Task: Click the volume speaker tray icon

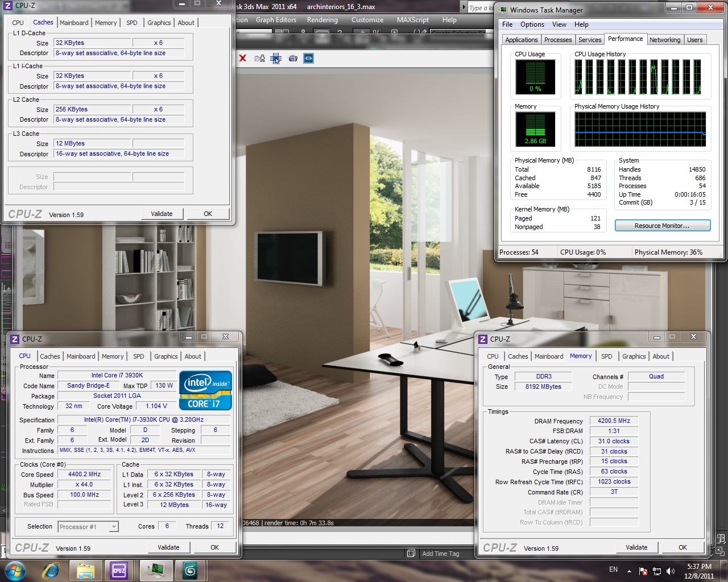Action: [671, 571]
